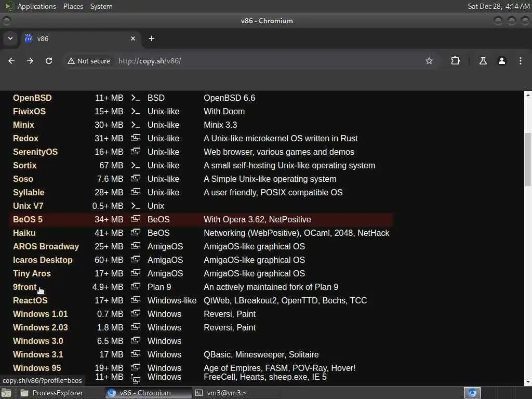
Task: Open the OpenBSD link
Action: pyautogui.click(x=32, y=98)
